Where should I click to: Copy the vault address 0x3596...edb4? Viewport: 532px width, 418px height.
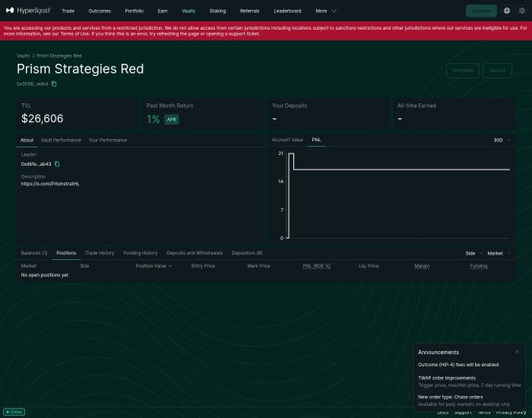[x=54, y=84]
